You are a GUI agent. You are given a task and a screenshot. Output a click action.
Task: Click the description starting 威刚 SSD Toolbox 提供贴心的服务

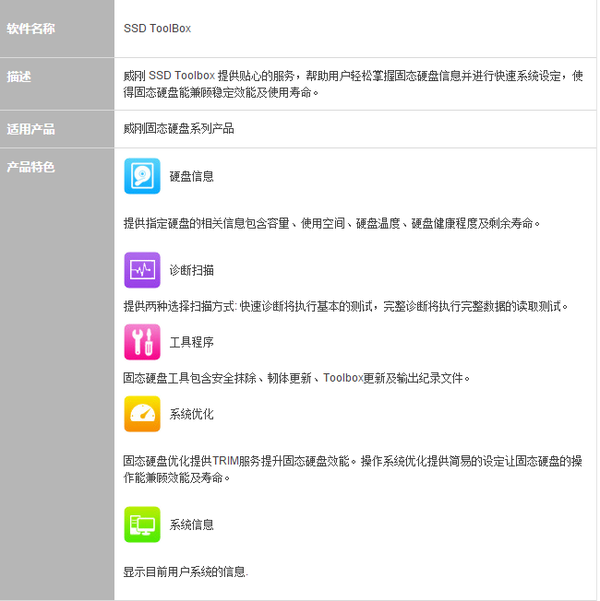click(x=353, y=84)
